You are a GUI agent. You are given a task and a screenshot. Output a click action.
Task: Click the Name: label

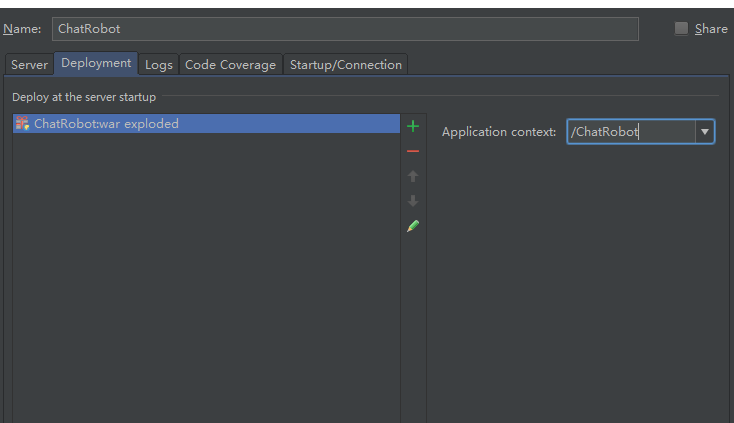click(x=22, y=29)
